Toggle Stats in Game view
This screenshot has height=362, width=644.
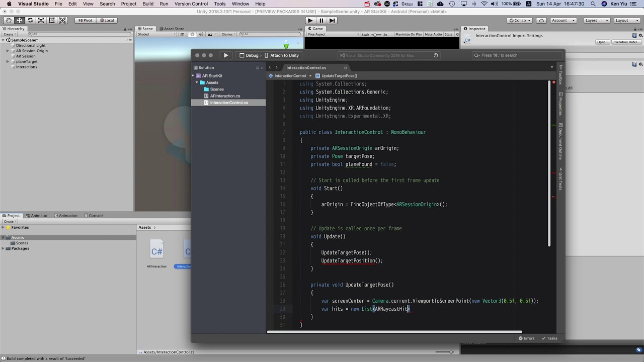448,34
